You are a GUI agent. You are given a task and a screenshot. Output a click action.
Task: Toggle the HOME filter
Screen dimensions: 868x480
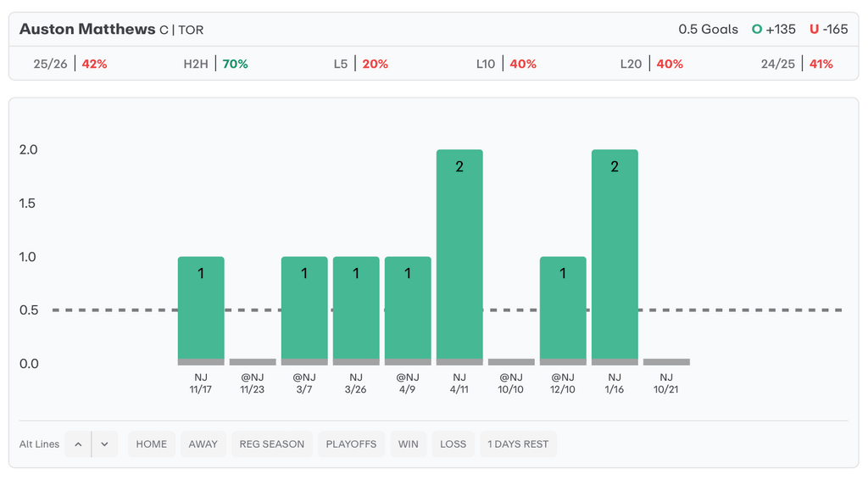click(152, 444)
